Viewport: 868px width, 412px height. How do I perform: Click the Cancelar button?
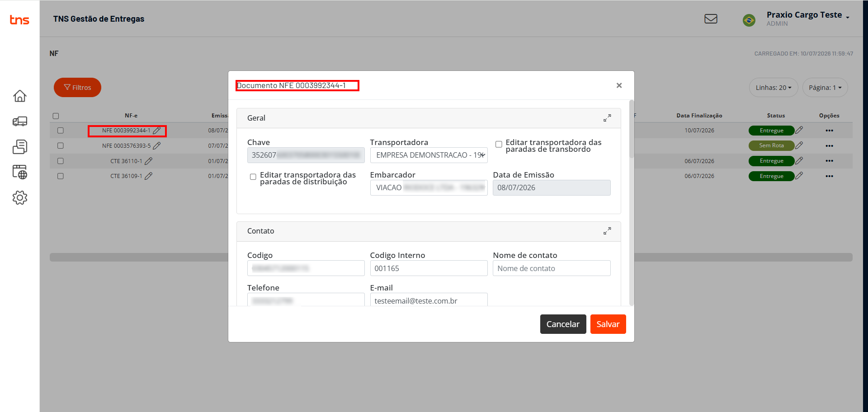563,324
